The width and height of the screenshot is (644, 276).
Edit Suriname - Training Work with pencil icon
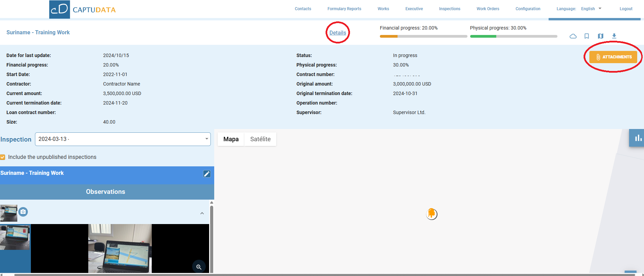click(x=207, y=174)
